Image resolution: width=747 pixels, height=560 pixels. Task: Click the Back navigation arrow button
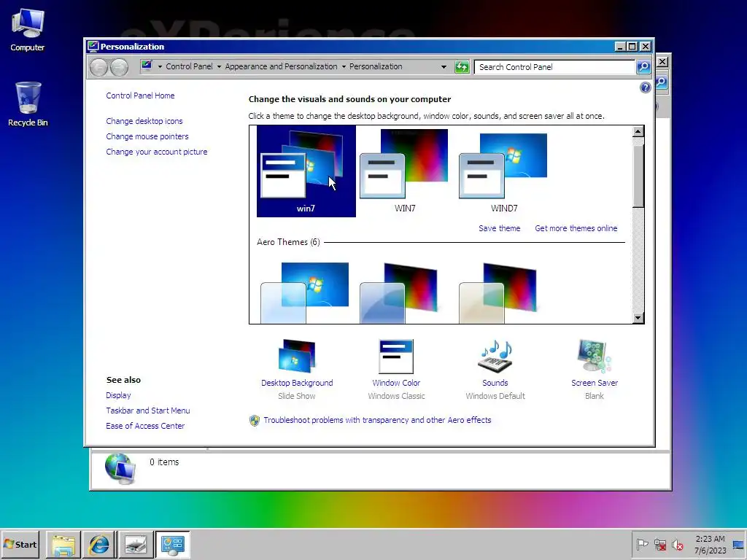[x=99, y=67]
